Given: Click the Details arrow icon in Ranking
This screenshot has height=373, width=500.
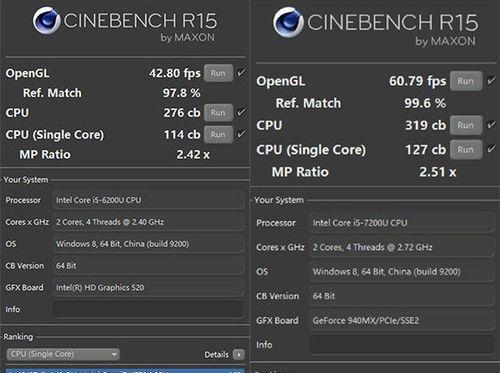Looking at the screenshot, I should coord(239,354).
